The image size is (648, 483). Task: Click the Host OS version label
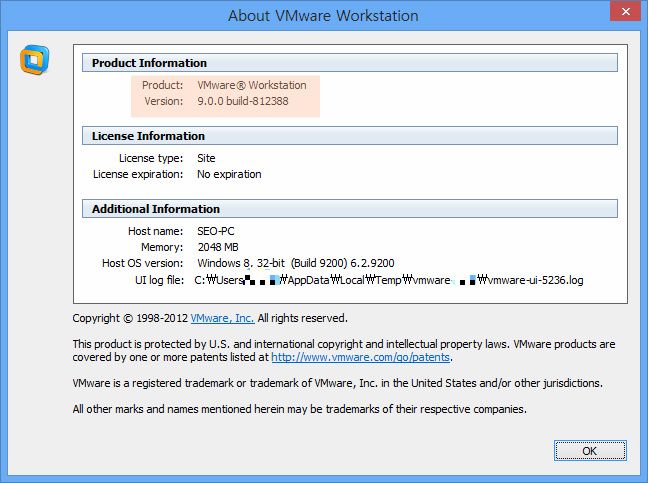point(143,263)
